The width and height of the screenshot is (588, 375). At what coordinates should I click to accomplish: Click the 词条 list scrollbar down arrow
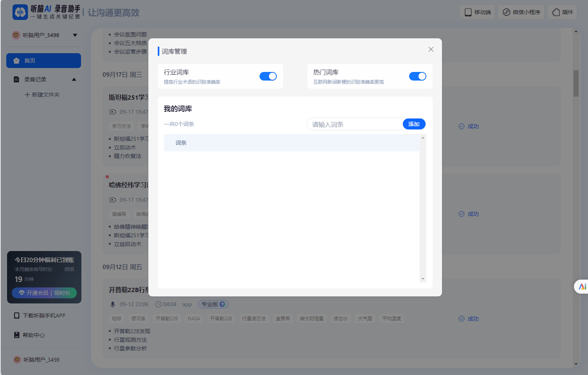(423, 279)
